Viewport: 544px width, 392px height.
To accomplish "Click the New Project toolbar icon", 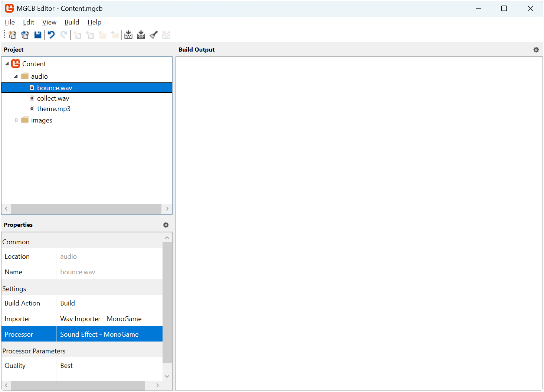I will [x=12, y=35].
